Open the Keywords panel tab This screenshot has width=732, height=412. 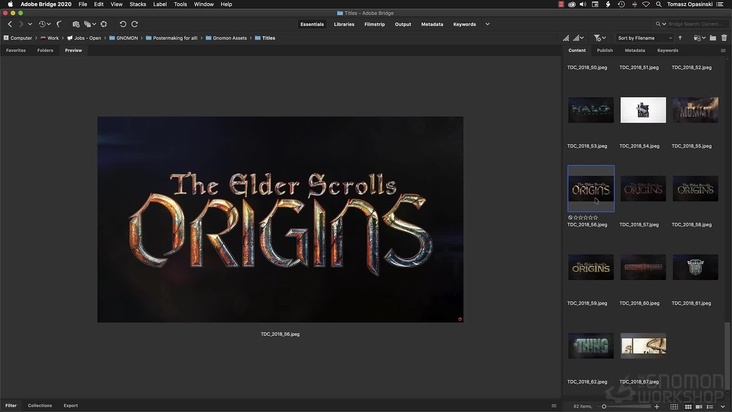pyautogui.click(x=668, y=50)
